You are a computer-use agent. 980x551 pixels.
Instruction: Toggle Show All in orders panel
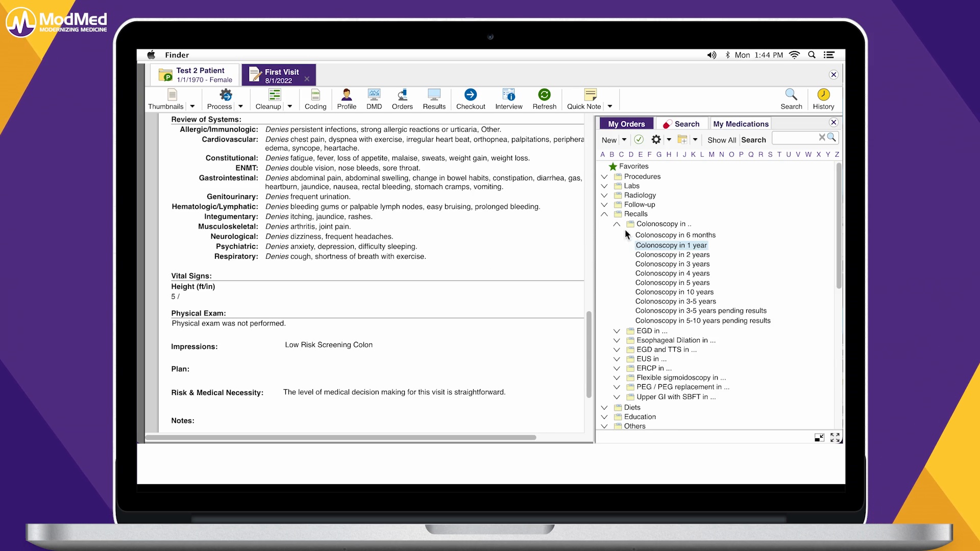point(721,140)
